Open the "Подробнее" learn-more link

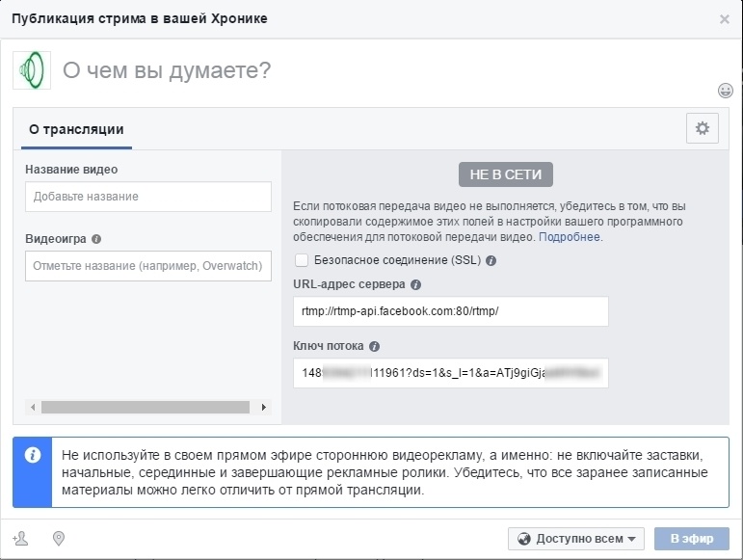pos(569,237)
